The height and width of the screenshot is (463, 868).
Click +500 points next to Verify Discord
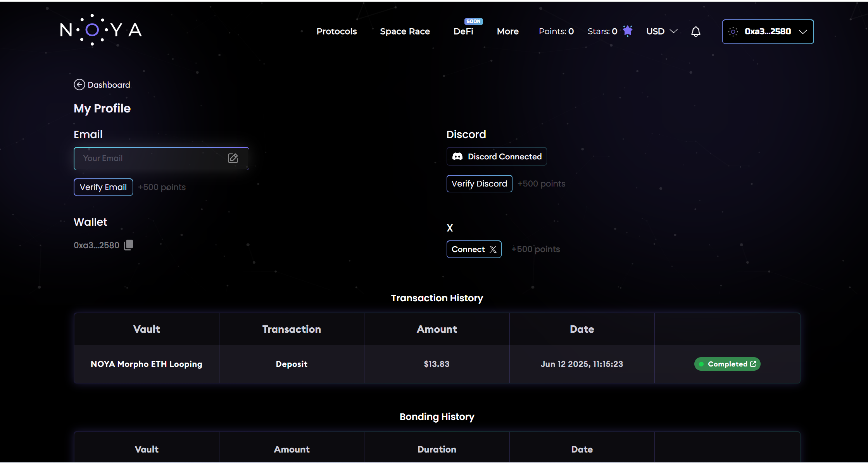541,183
